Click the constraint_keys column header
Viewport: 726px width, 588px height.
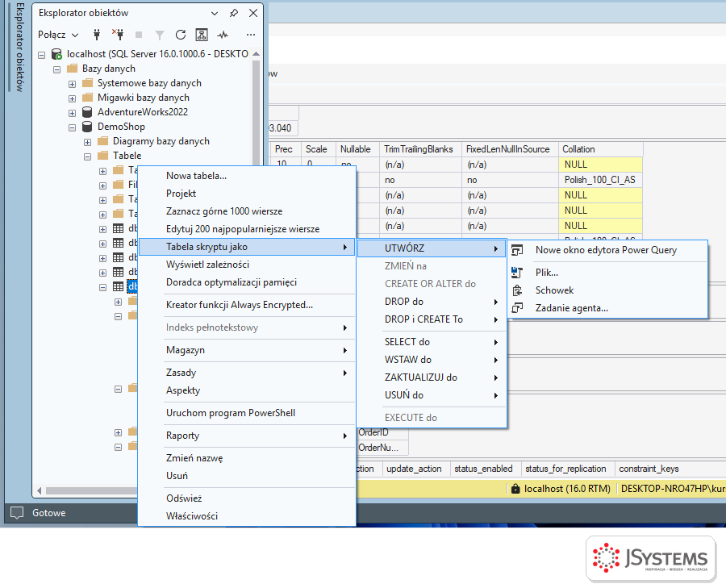click(x=649, y=469)
